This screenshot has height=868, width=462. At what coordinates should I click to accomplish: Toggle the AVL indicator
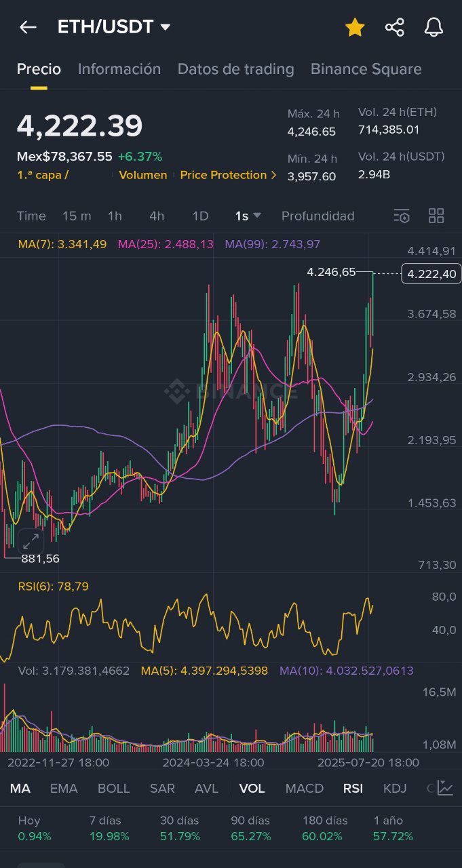click(206, 788)
